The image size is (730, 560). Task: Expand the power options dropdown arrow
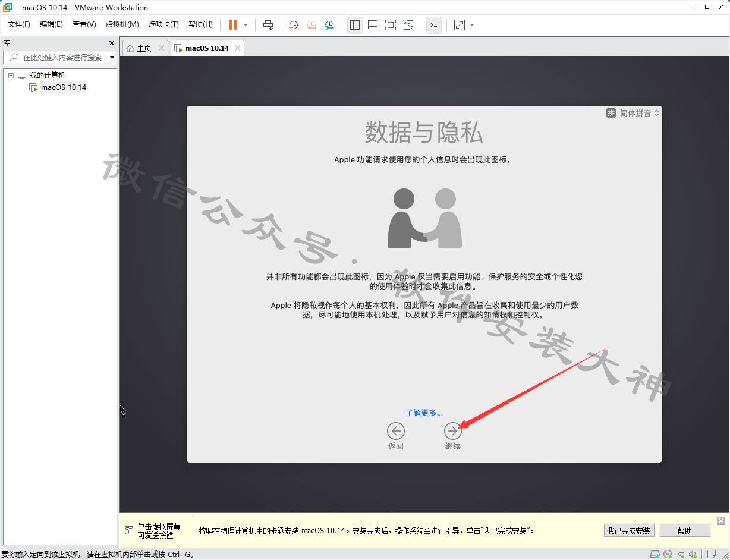pos(246,25)
